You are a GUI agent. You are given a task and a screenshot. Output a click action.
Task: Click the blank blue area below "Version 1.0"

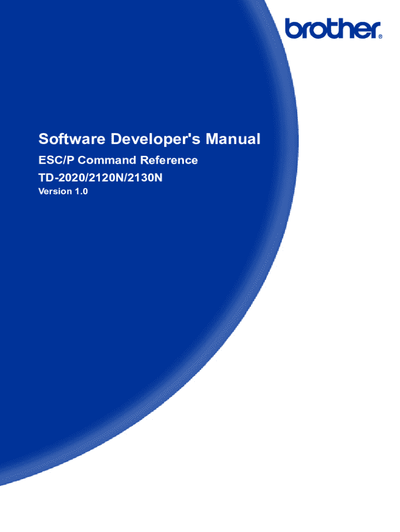click(x=130, y=286)
